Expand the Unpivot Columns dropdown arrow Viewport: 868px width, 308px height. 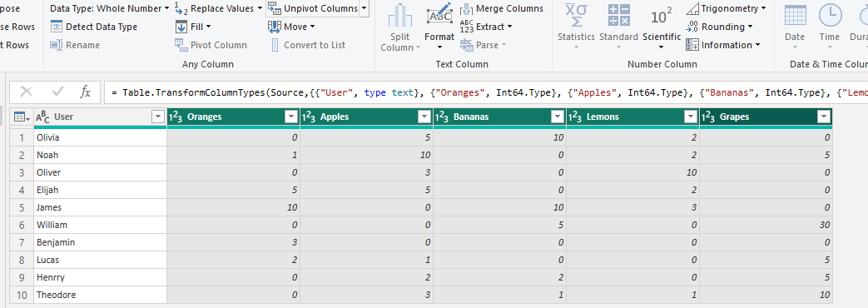(x=364, y=8)
